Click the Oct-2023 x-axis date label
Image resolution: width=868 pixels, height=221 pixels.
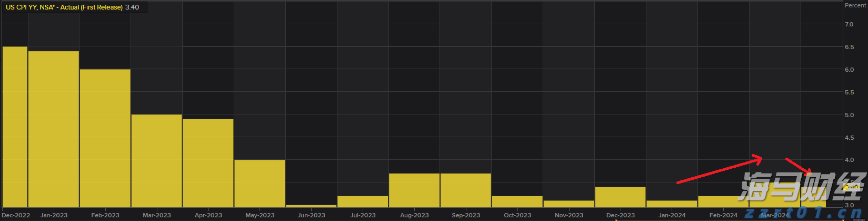[517, 215]
